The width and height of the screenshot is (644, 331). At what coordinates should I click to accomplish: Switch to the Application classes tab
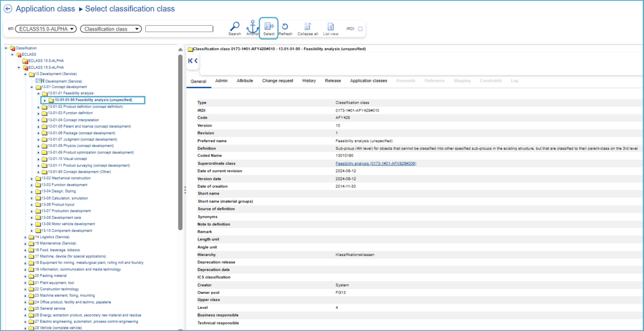point(368,81)
